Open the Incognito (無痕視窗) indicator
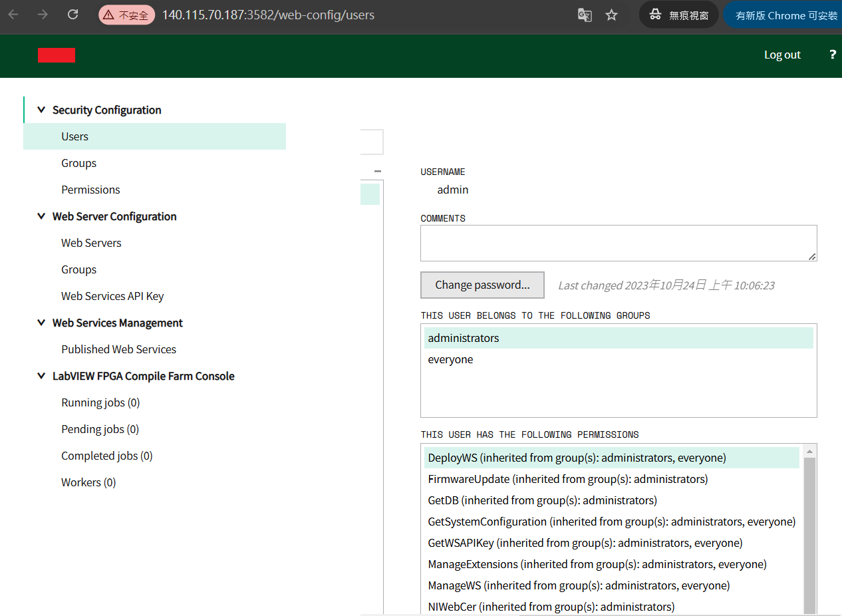This screenshot has width=842, height=616. [679, 15]
